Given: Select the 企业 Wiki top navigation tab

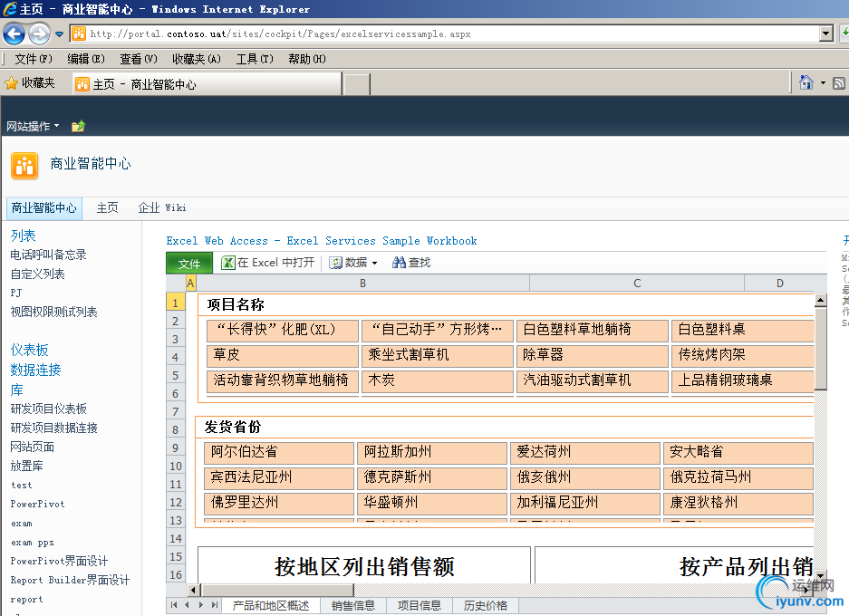Looking at the screenshot, I should (162, 207).
